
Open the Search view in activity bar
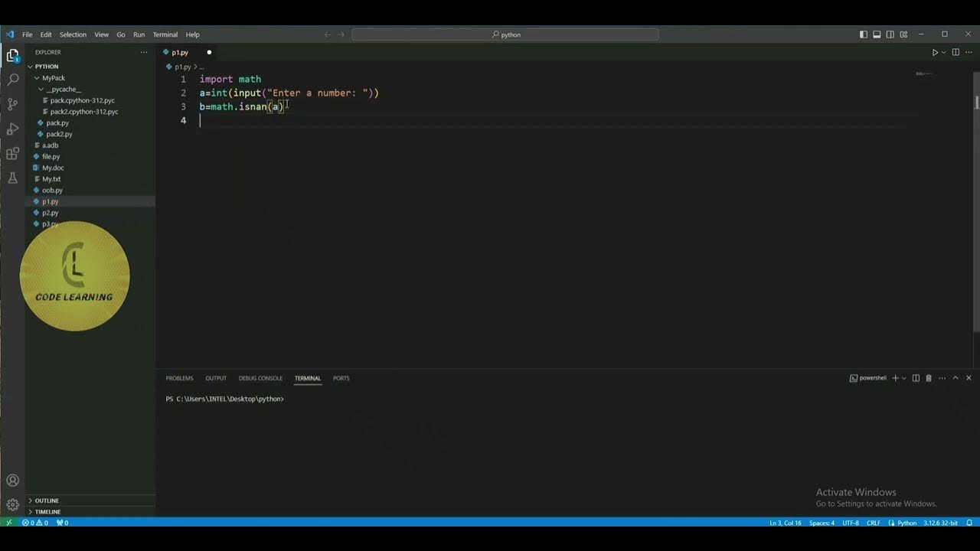(12, 79)
